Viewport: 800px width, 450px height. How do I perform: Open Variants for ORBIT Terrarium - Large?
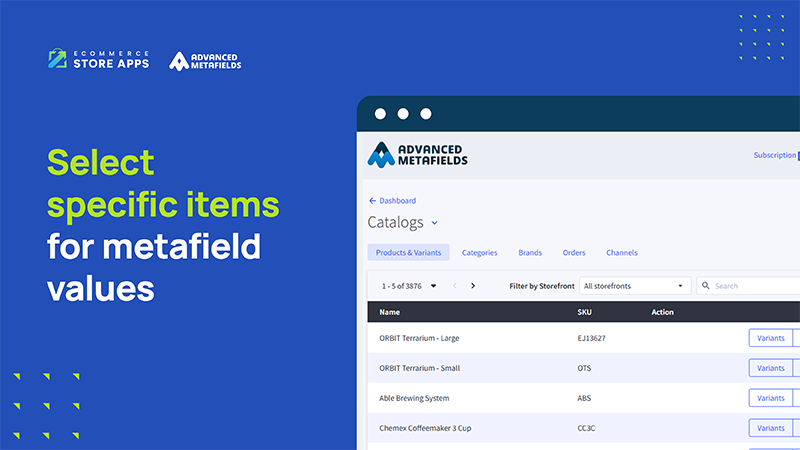pos(771,338)
